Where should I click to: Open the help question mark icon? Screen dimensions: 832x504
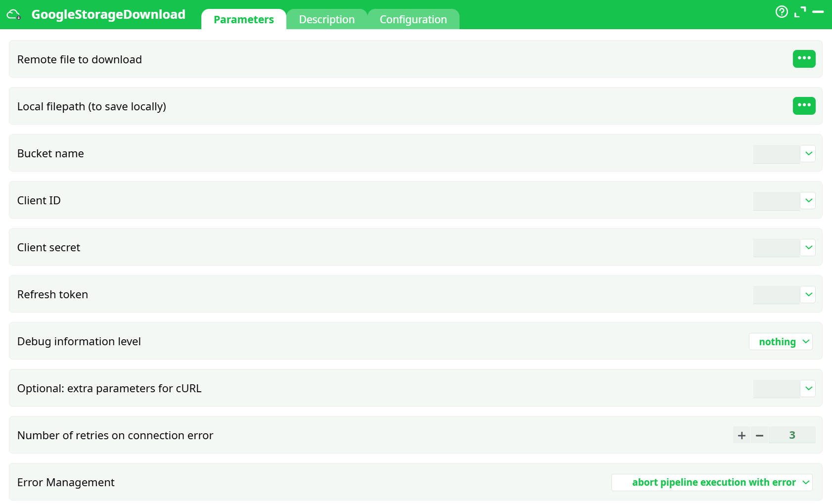(782, 12)
